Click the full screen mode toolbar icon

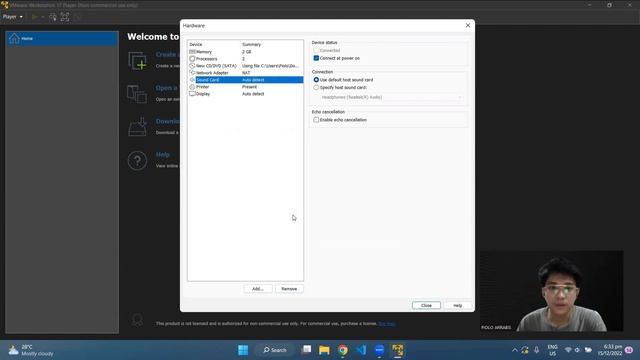click(x=65, y=17)
